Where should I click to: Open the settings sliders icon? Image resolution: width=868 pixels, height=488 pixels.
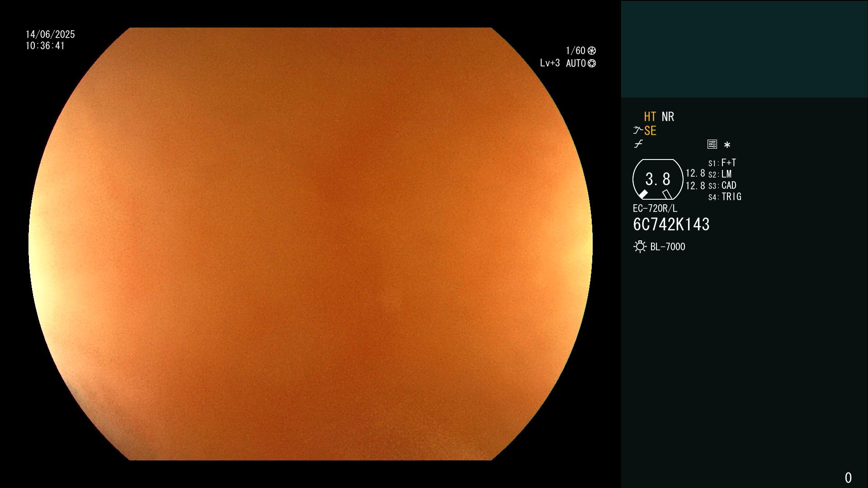point(712,144)
